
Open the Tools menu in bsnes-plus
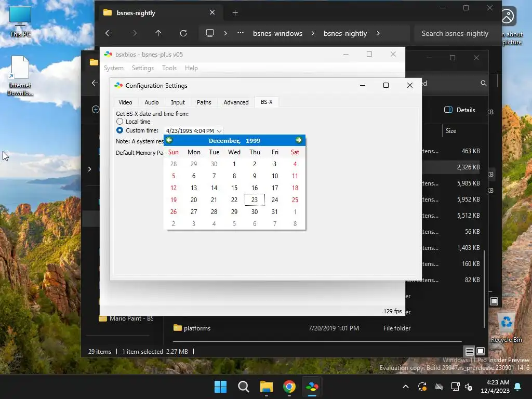point(169,68)
